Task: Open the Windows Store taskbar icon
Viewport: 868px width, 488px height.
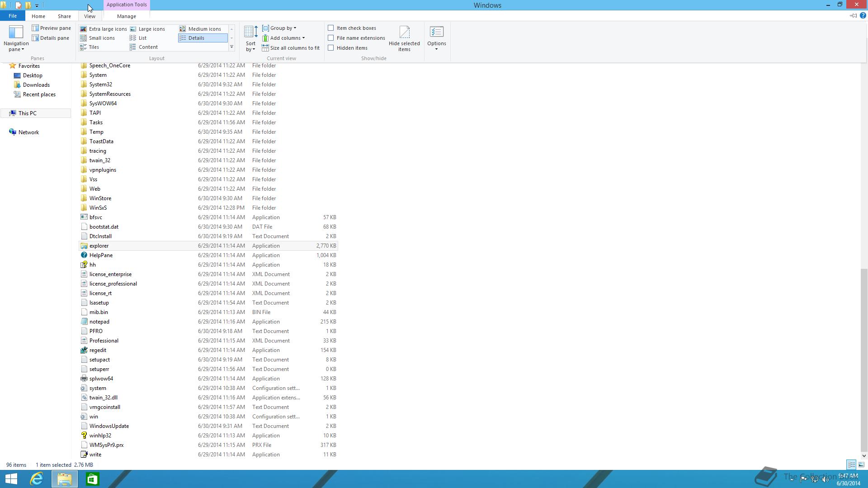Action: 92,479
